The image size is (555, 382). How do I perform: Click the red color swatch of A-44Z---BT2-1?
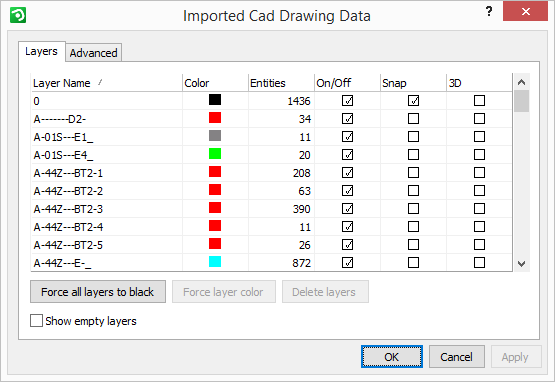tap(215, 172)
